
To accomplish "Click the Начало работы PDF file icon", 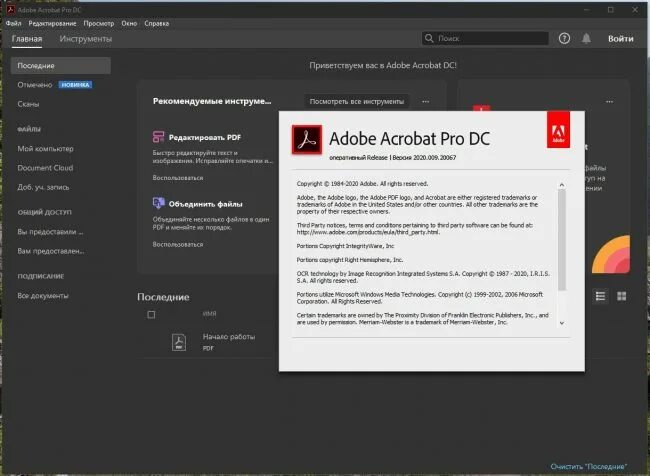I will click(x=179, y=342).
